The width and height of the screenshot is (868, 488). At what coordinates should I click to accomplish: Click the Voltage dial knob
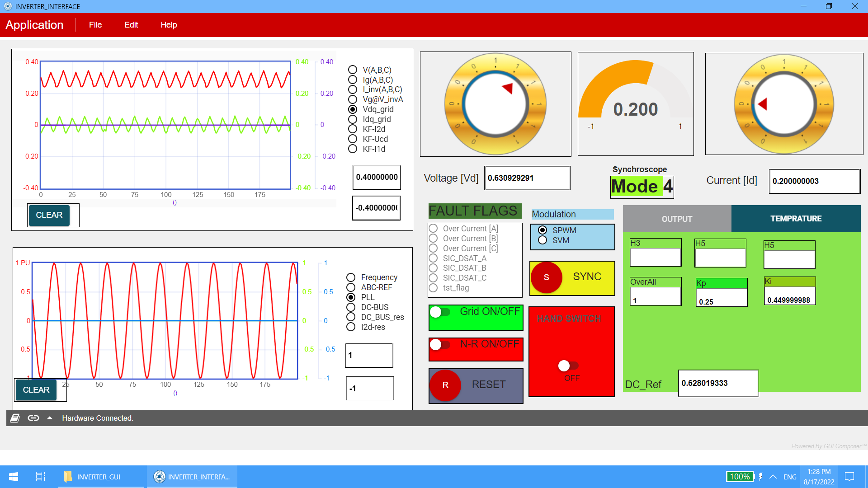[x=495, y=104]
